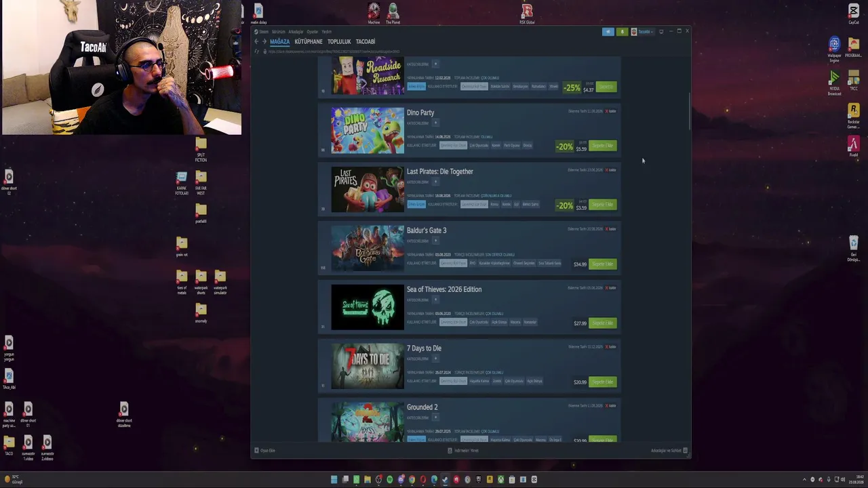Show hidden system tray icons
868x488 pixels.
[804, 480]
